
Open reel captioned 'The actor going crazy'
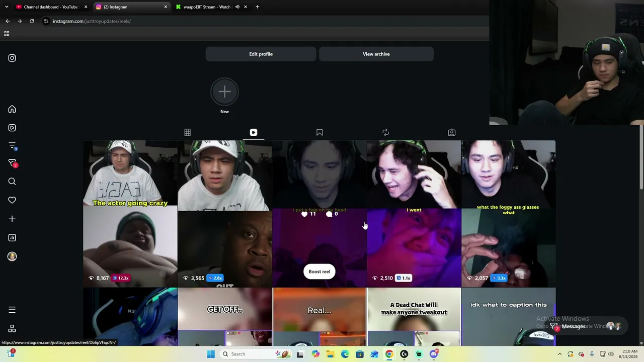(130, 214)
